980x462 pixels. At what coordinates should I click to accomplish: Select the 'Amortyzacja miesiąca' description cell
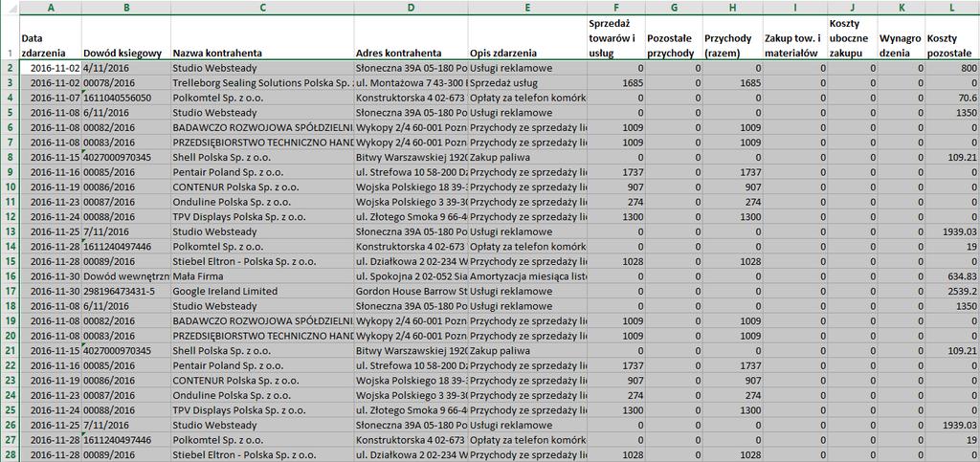coord(527,275)
